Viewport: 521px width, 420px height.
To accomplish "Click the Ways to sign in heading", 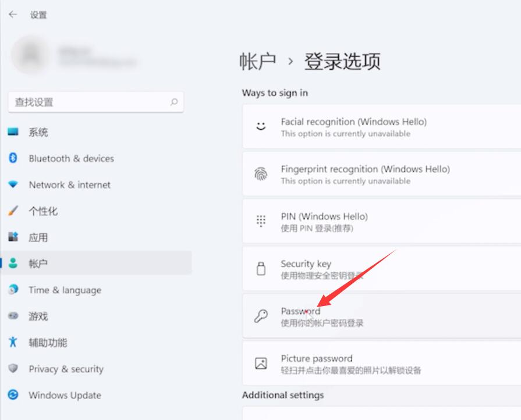I will click(275, 93).
